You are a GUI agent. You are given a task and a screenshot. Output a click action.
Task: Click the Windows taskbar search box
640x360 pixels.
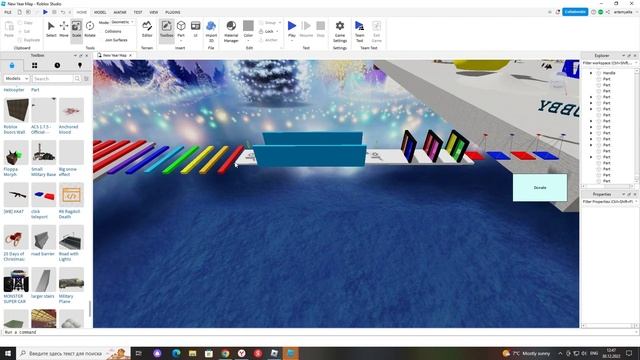pos(73,353)
